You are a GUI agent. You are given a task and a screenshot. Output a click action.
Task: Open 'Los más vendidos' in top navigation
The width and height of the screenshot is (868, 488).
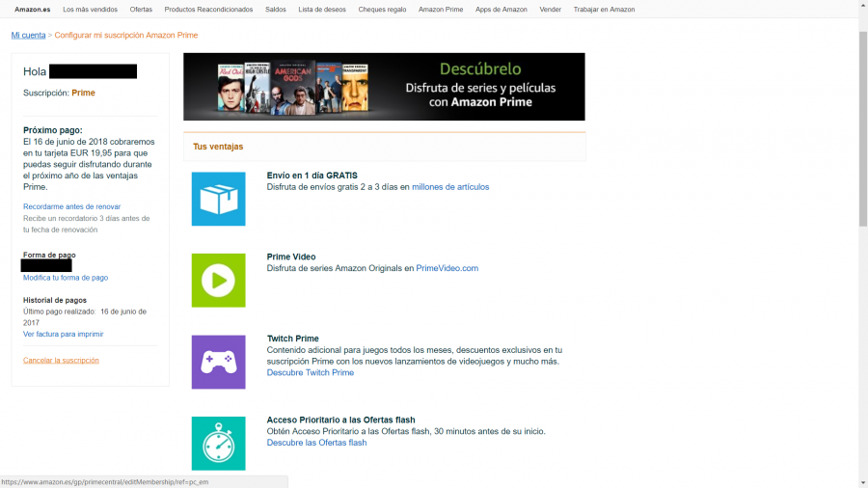pos(90,10)
